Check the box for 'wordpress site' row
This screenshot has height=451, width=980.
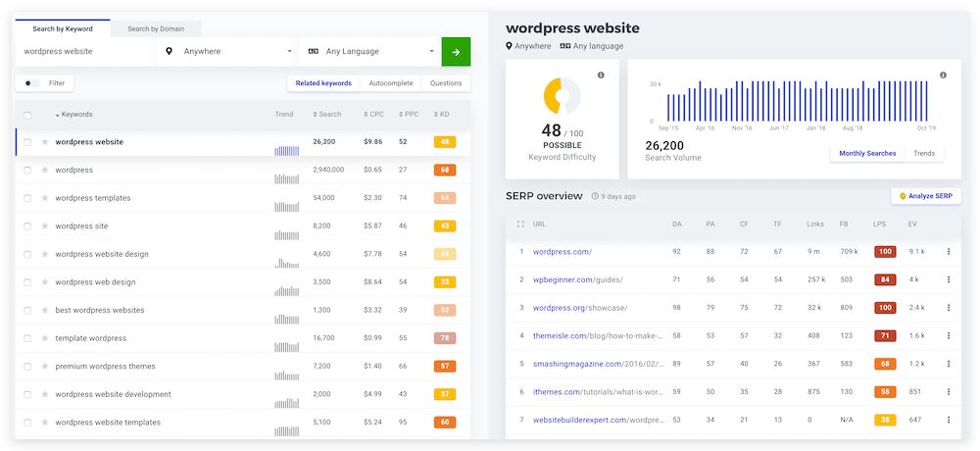click(27, 226)
